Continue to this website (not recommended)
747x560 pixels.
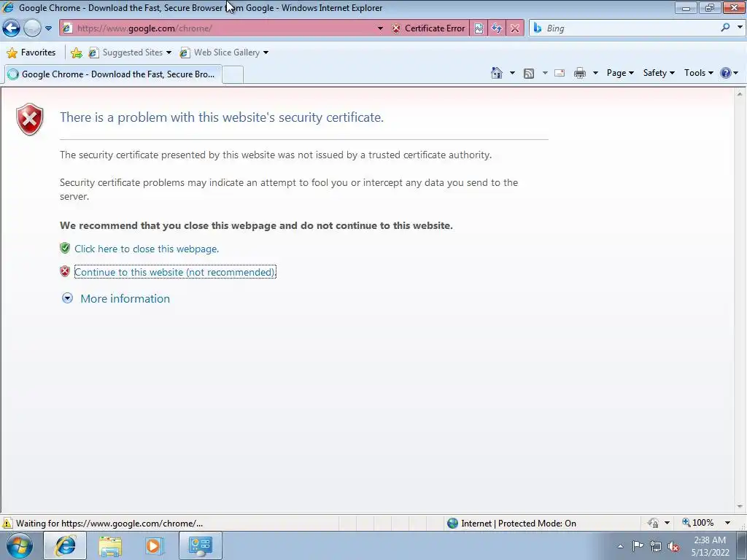pos(175,272)
